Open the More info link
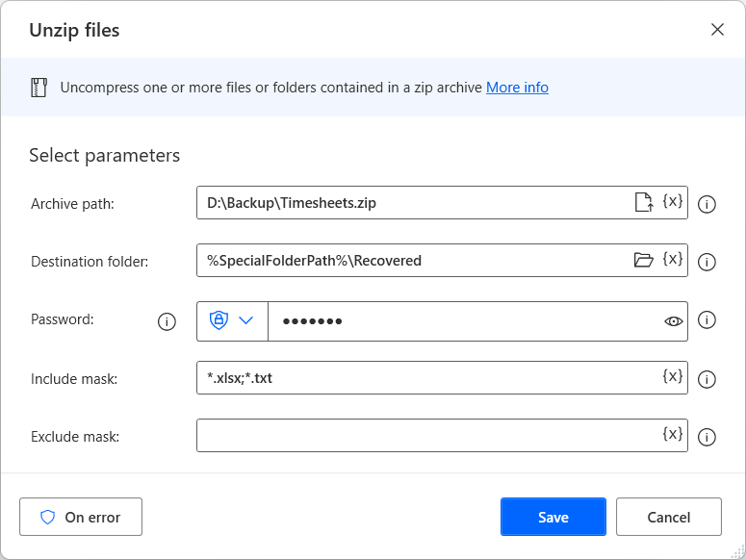 coord(517,88)
